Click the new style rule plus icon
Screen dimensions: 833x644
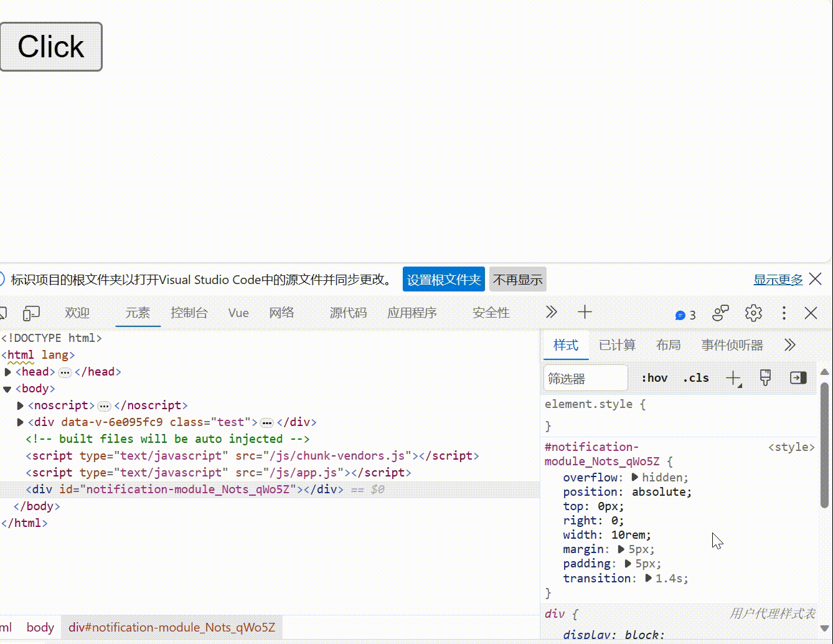[x=733, y=378]
